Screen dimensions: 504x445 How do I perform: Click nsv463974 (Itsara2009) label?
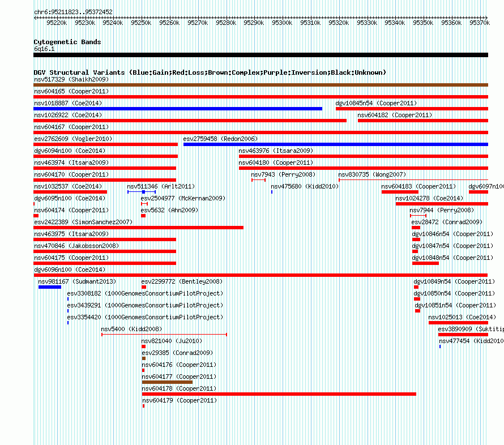(x=71, y=162)
